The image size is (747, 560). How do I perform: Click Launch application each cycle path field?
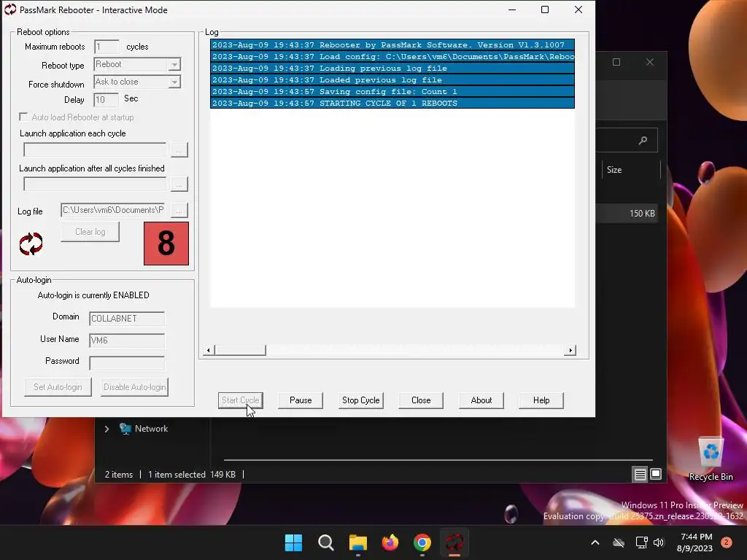tap(95, 149)
